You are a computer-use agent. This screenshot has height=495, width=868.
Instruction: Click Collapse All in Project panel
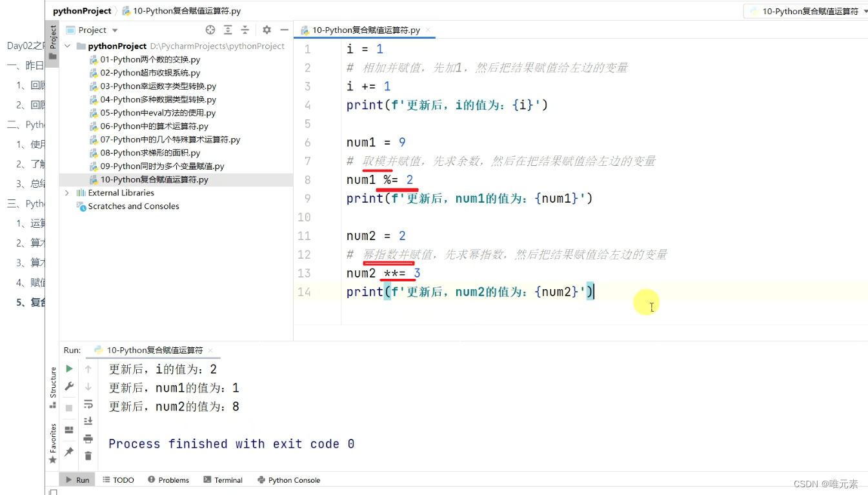[245, 30]
